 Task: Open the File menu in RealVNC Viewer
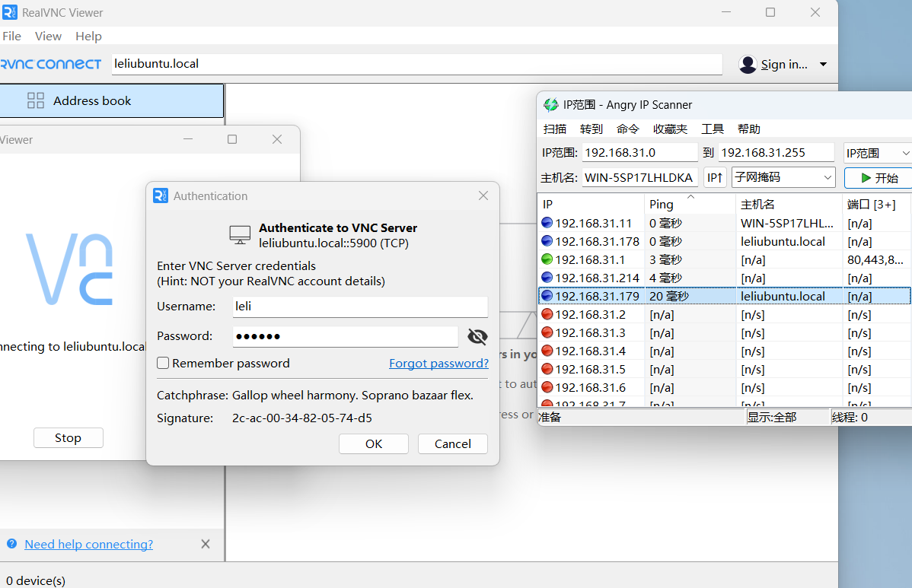11,36
